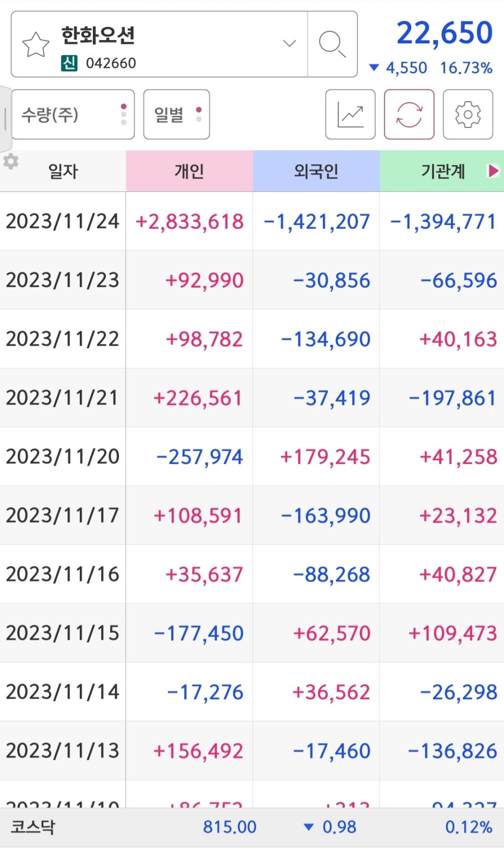This screenshot has width=504, height=849.
Task: Open settings gear icon beside refresh
Action: tap(468, 114)
